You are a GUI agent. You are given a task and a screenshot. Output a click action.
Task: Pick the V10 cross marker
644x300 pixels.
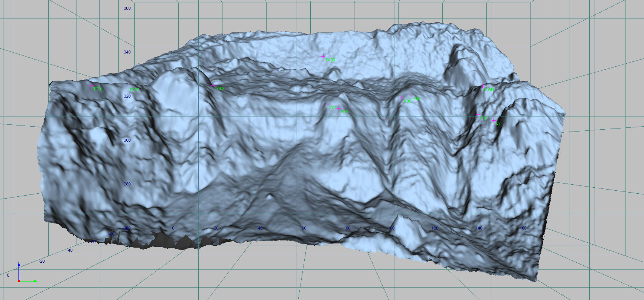coord(478,115)
